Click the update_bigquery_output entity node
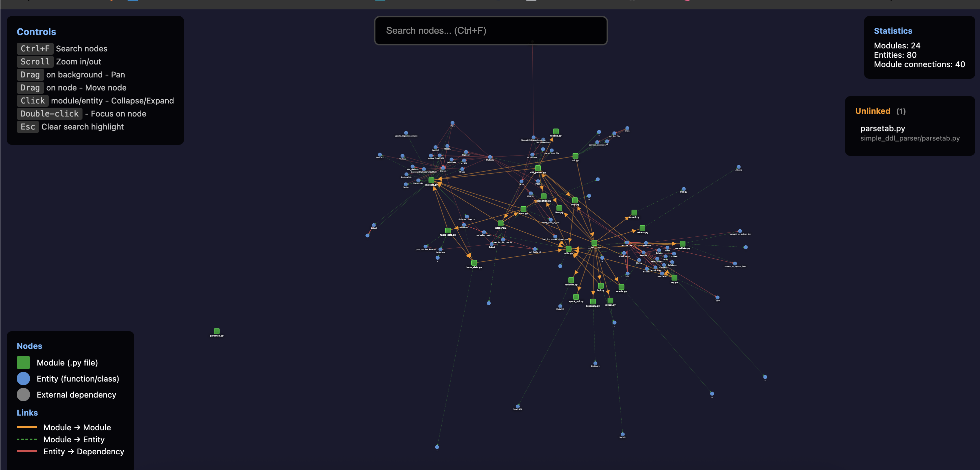The height and width of the screenshot is (470, 980). 406,133
